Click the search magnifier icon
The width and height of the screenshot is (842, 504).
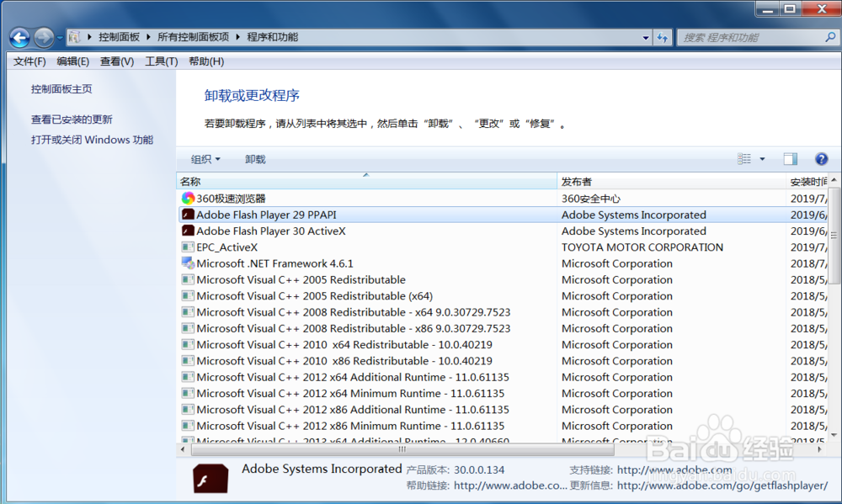(x=830, y=37)
